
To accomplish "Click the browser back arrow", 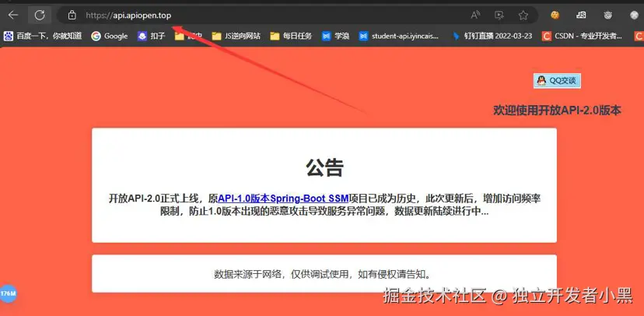I will [13, 15].
